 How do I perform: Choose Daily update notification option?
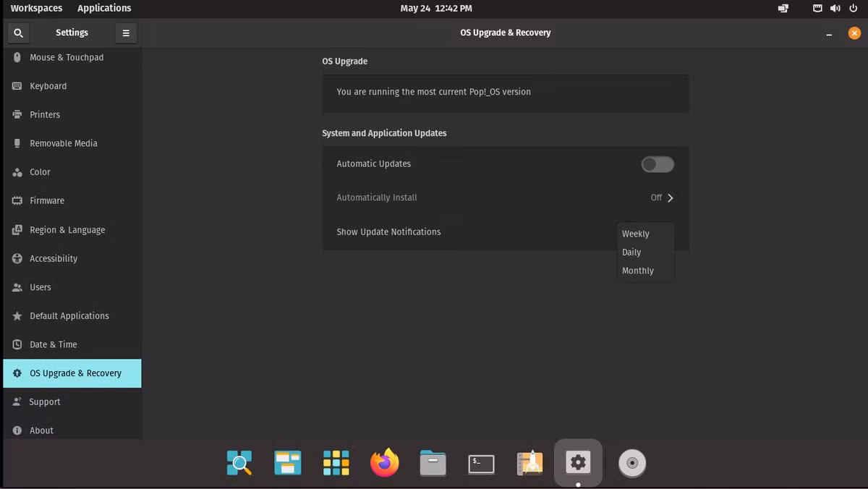pos(631,252)
